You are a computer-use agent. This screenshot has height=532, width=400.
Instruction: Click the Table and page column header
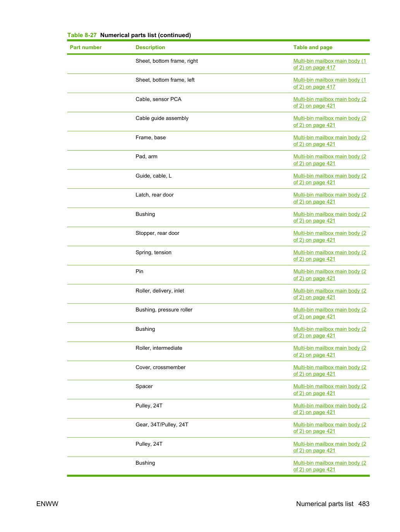tap(313, 47)
